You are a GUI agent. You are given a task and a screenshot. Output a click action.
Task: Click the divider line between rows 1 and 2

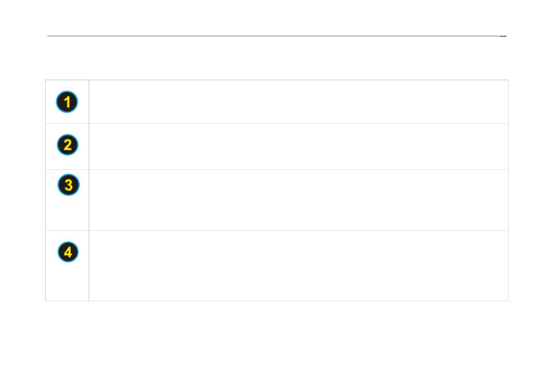(x=298, y=124)
